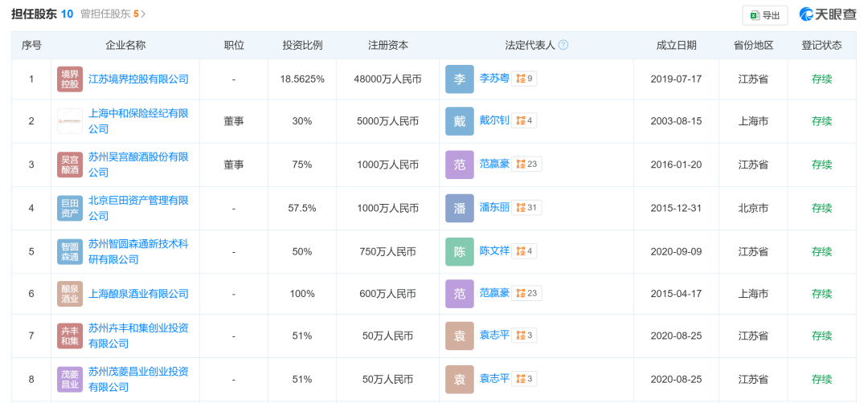
Task: Select the 2003-08-15 establishment date
Action: (676, 121)
